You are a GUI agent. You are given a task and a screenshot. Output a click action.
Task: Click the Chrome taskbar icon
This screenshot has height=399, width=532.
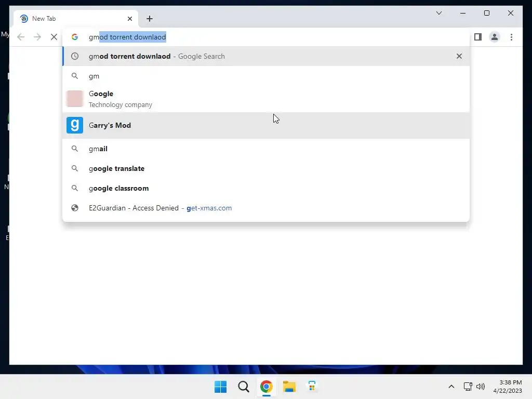(267, 387)
